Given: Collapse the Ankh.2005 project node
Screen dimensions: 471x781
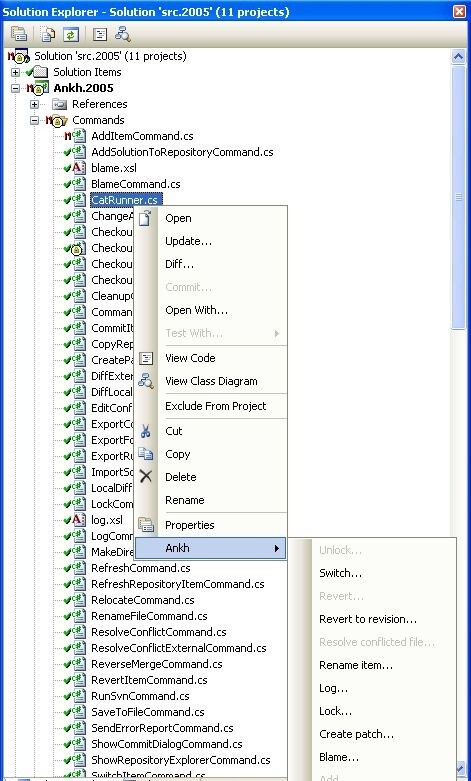Looking at the screenshot, I should coord(15,88).
